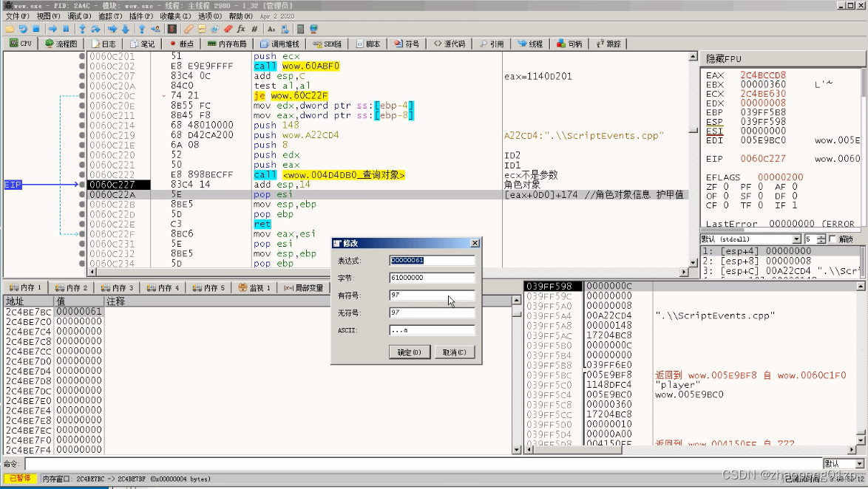Click stack pane scrollbar up arrow

[x=861, y=286]
